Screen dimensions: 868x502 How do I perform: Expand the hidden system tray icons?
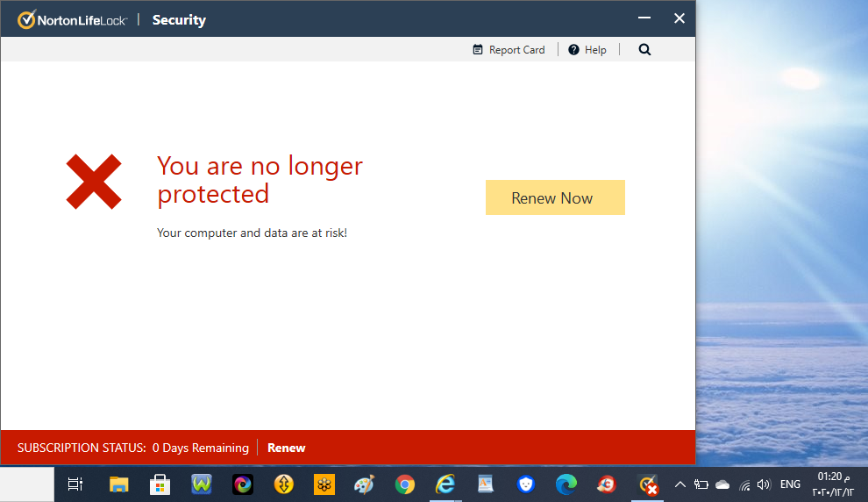click(679, 484)
